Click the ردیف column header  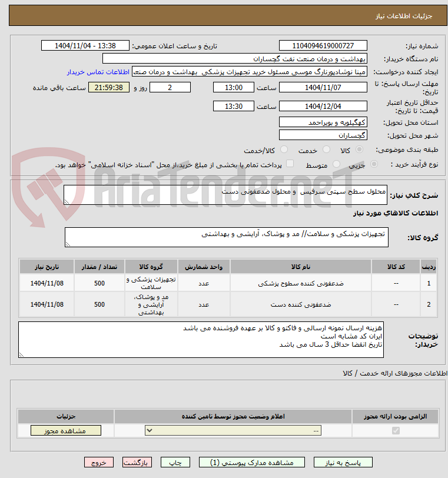point(429,267)
